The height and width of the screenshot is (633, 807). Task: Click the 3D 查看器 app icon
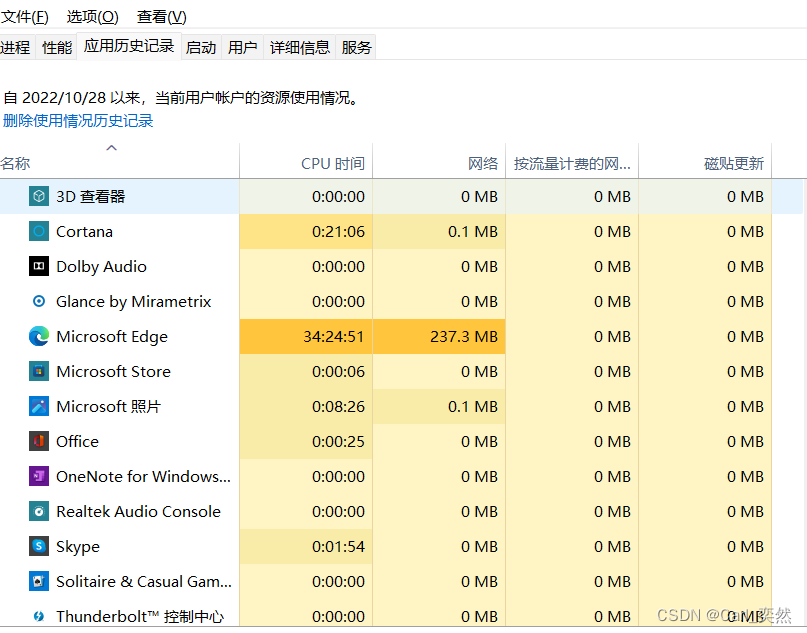pyautogui.click(x=39, y=197)
